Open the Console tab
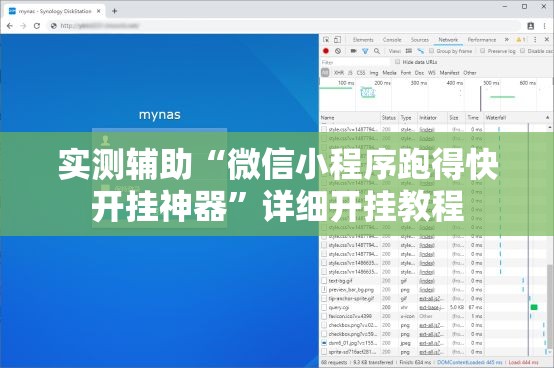Image resolution: width=554 pixels, height=368 pixels. tap(392, 40)
